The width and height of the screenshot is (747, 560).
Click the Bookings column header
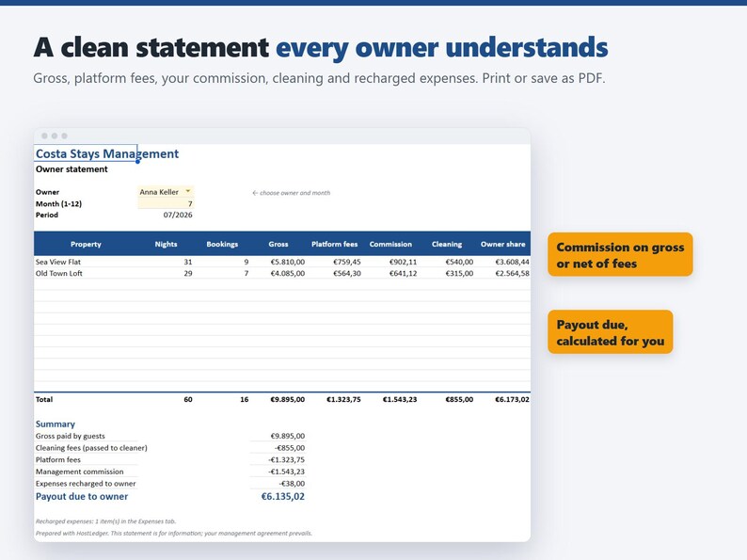pyautogui.click(x=222, y=244)
